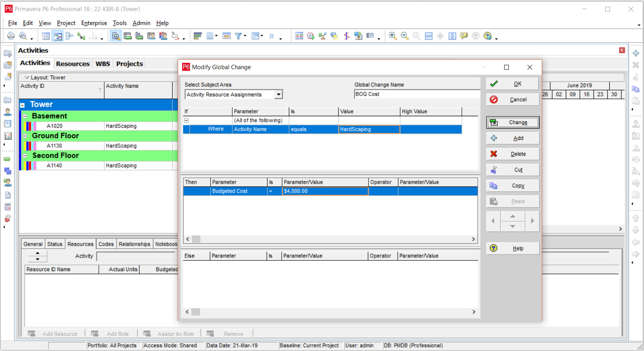Collapse the Ground Floor WBS band

25,136
